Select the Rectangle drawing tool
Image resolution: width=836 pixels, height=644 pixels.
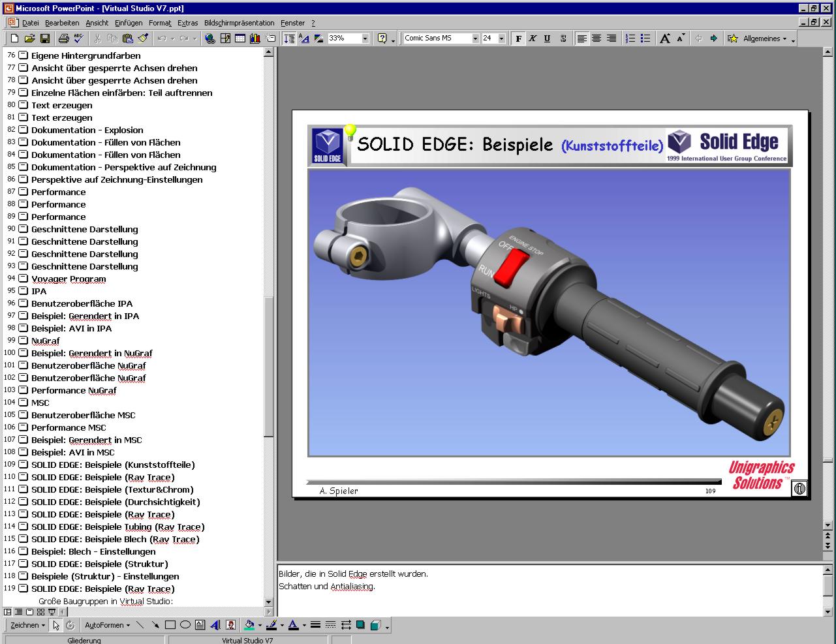(x=170, y=625)
